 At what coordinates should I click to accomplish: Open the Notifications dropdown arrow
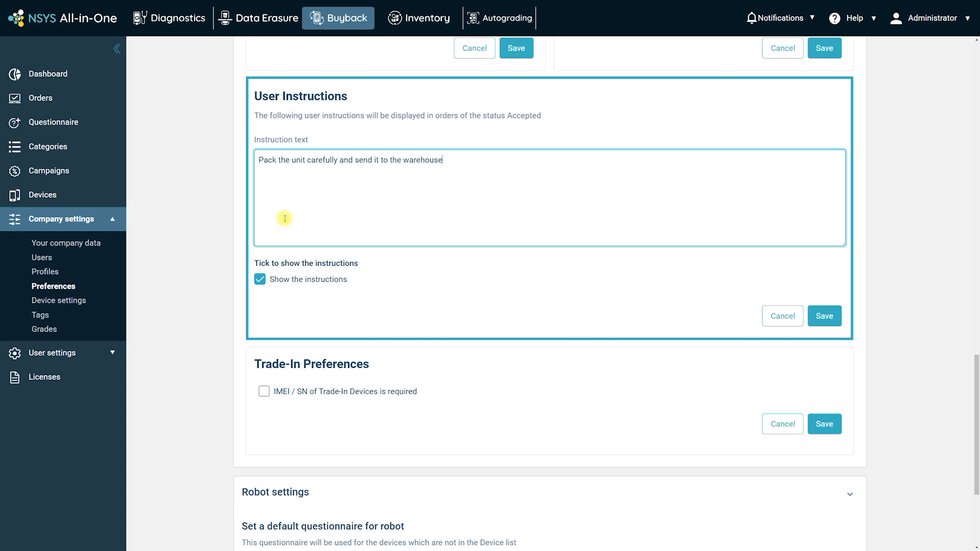pos(812,17)
